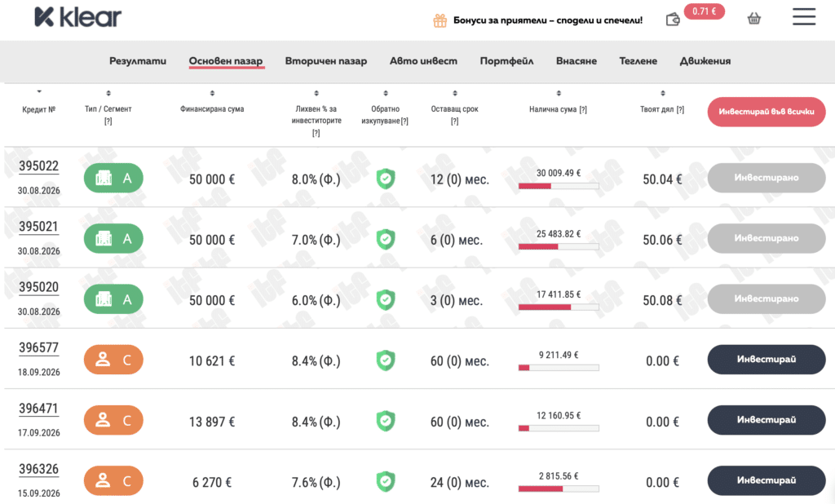
Task: Open the Внасяне deposit tab
Action: pos(577,61)
